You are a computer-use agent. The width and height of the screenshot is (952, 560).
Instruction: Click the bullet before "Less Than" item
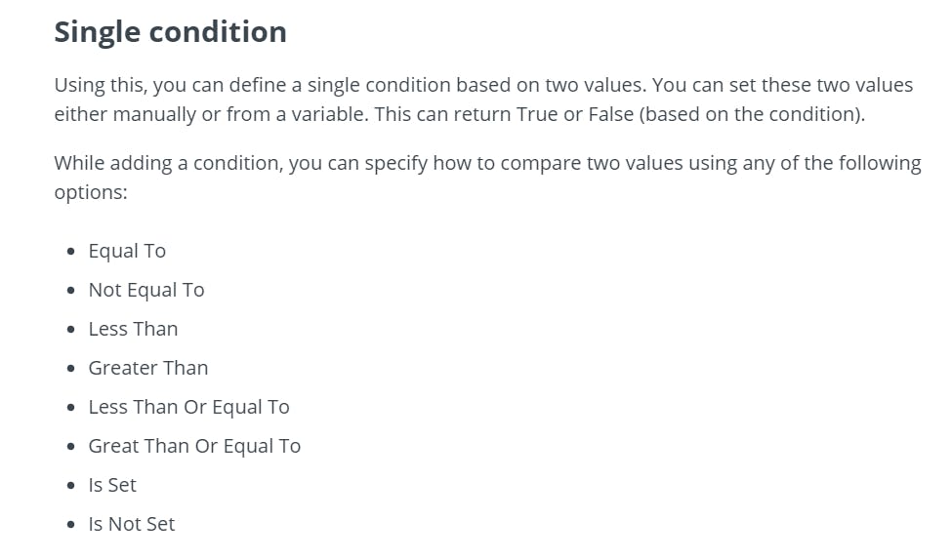[71, 330]
